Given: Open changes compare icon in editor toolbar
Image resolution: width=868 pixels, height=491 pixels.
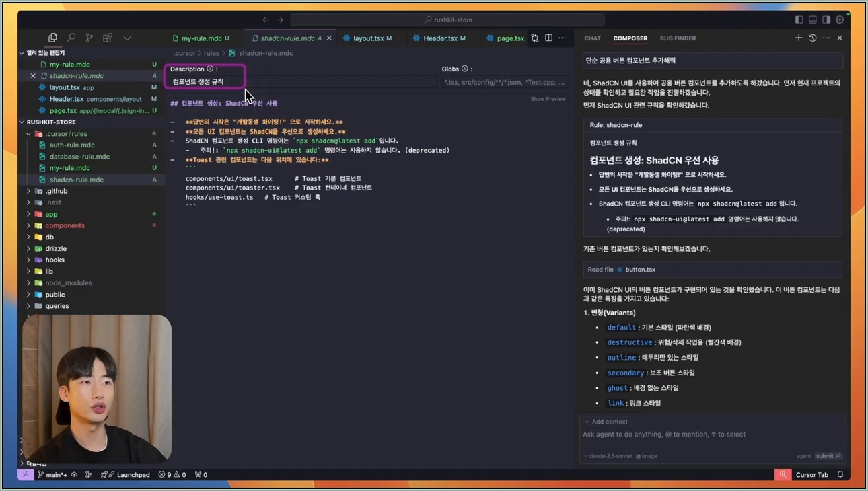Looking at the screenshot, I should (535, 38).
